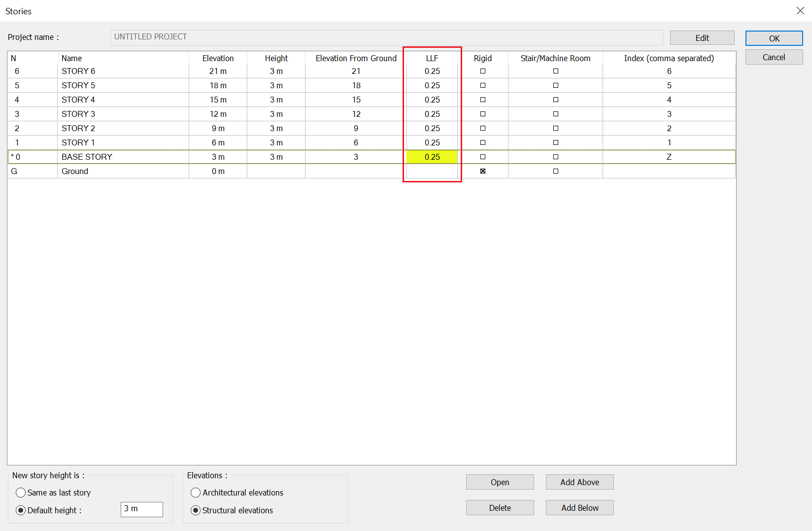Confirm changes with OK

pyautogui.click(x=774, y=38)
